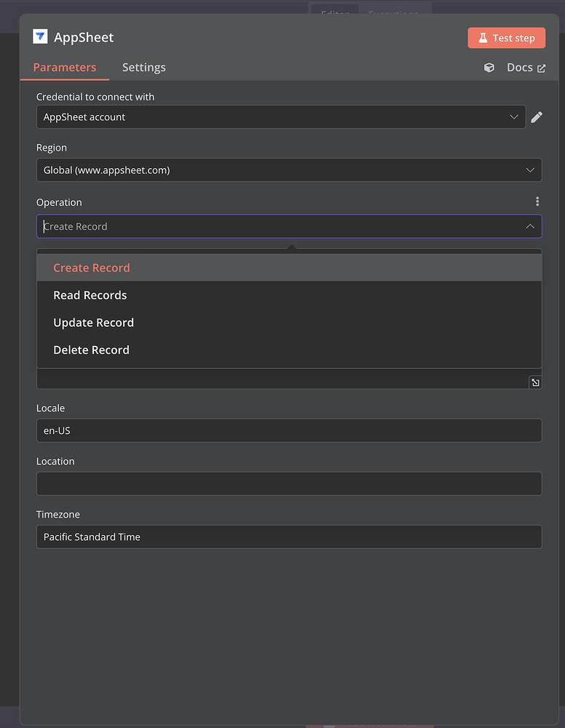Collapse the Operation dropdown via its chevron
The height and width of the screenshot is (728, 565).
pyautogui.click(x=530, y=226)
